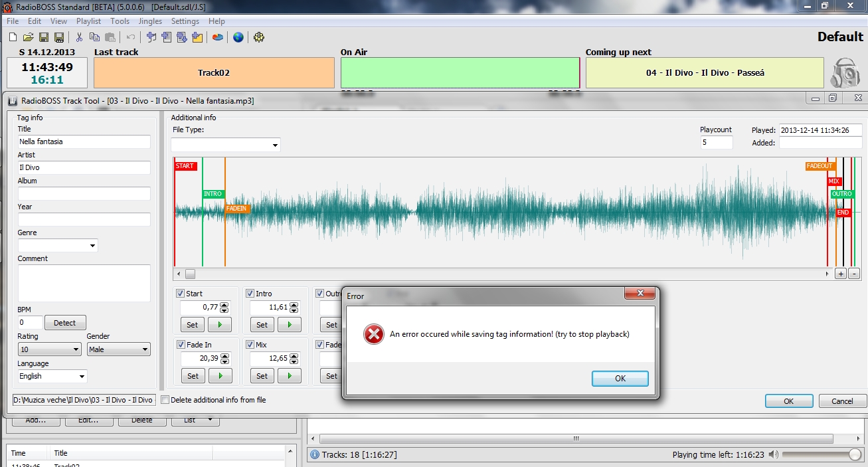Add a music track via toolbar icon

tap(151, 37)
